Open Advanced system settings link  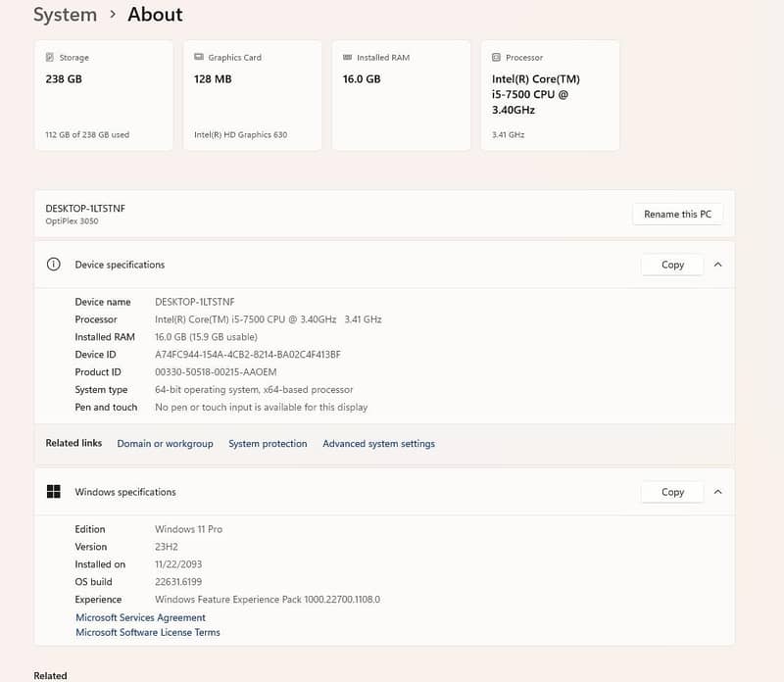pos(378,444)
